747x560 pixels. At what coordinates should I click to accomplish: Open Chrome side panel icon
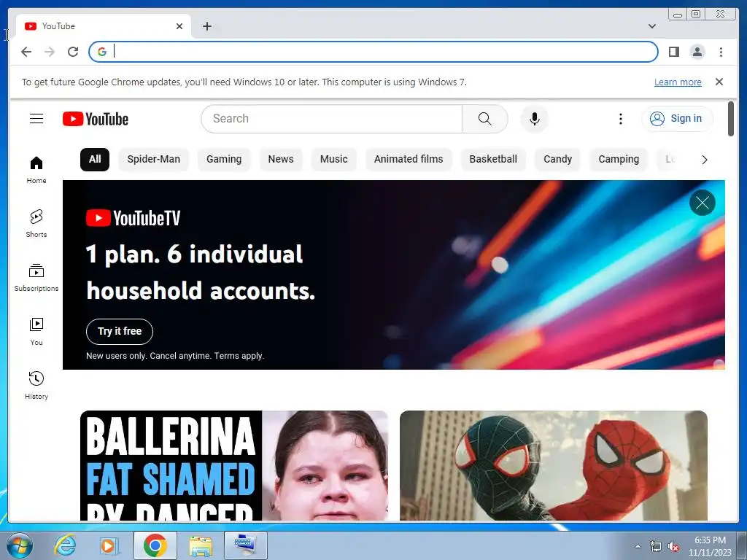coord(673,52)
